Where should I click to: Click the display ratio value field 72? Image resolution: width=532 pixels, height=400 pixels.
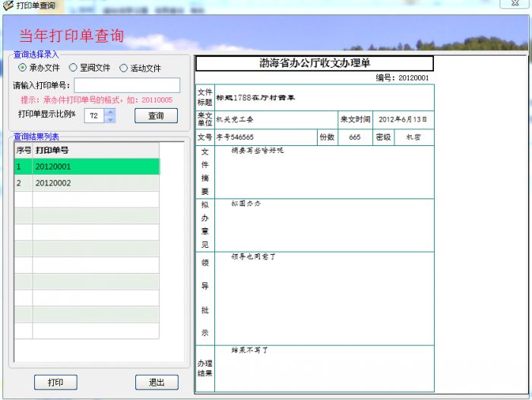click(94, 116)
